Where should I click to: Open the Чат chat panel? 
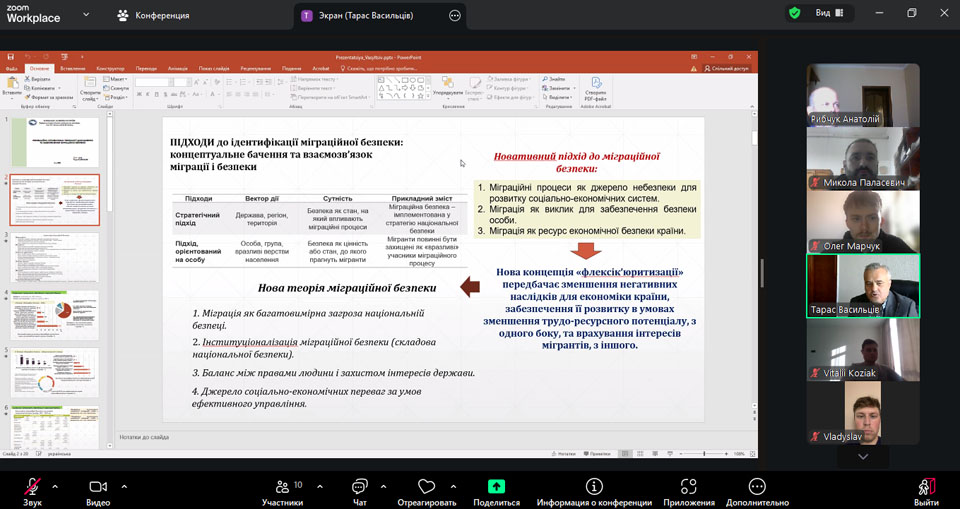coord(359,487)
